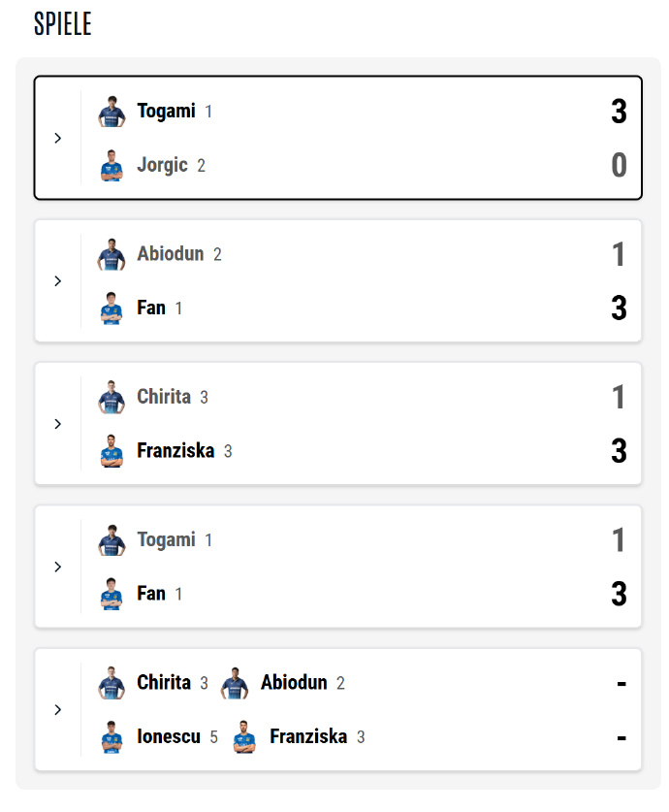Click Abiodun's avatar in second match
This screenshot has width=669, height=812.
click(112, 254)
